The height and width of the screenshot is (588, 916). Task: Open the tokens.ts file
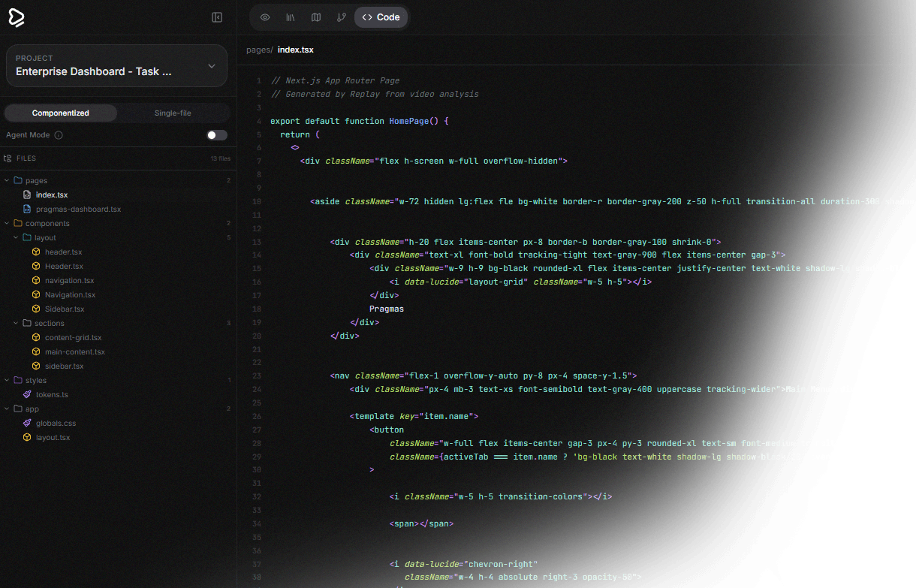point(52,394)
